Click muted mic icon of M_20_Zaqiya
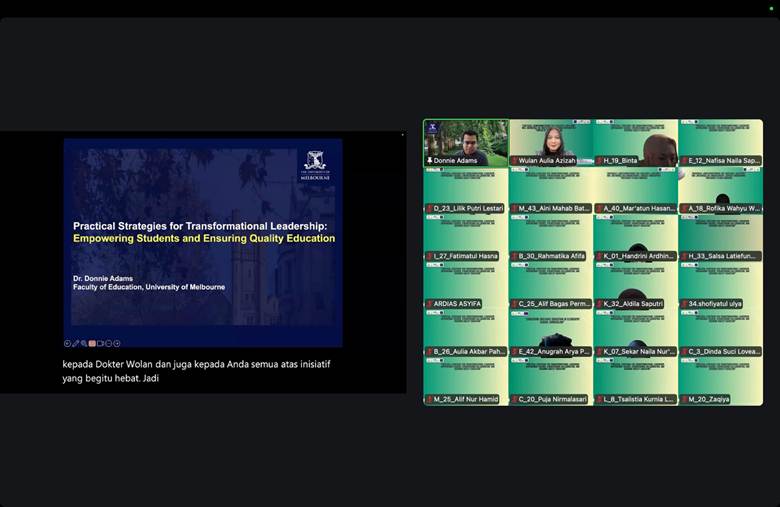780x507 pixels. coord(684,399)
